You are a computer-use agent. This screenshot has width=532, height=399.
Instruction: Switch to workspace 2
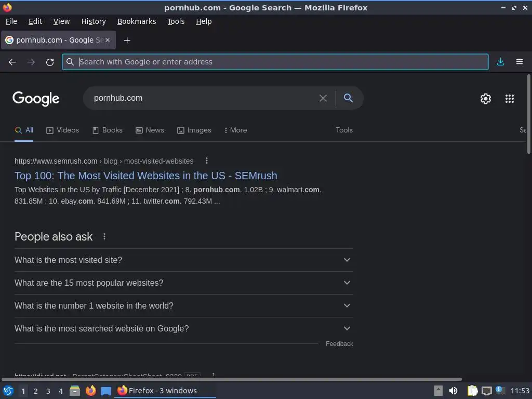pos(36,391)
